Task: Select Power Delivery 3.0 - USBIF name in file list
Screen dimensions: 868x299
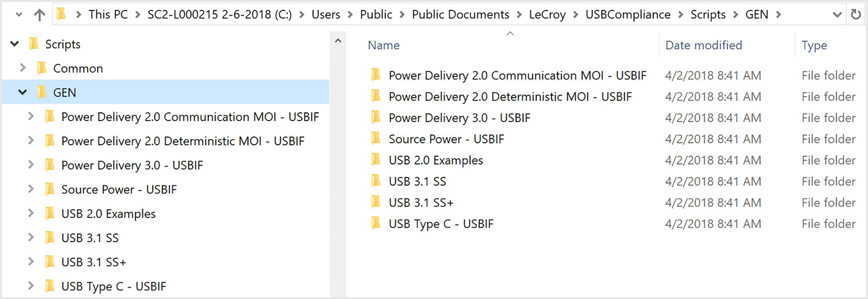Action: tap(460, 118)
